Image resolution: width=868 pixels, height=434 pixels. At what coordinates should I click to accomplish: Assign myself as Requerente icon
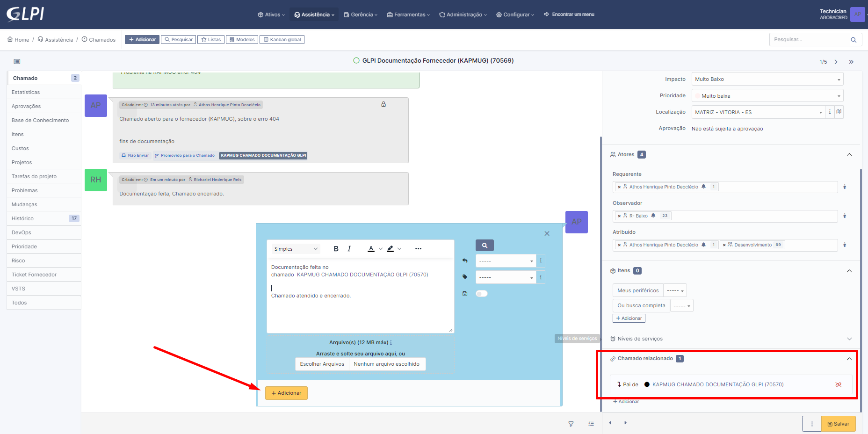click(845, 187)
